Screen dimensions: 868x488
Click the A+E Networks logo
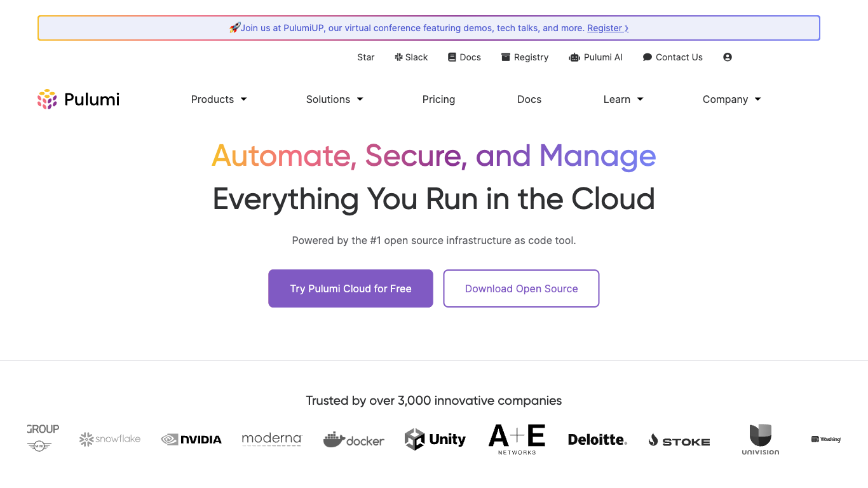[x=517, y=439]
